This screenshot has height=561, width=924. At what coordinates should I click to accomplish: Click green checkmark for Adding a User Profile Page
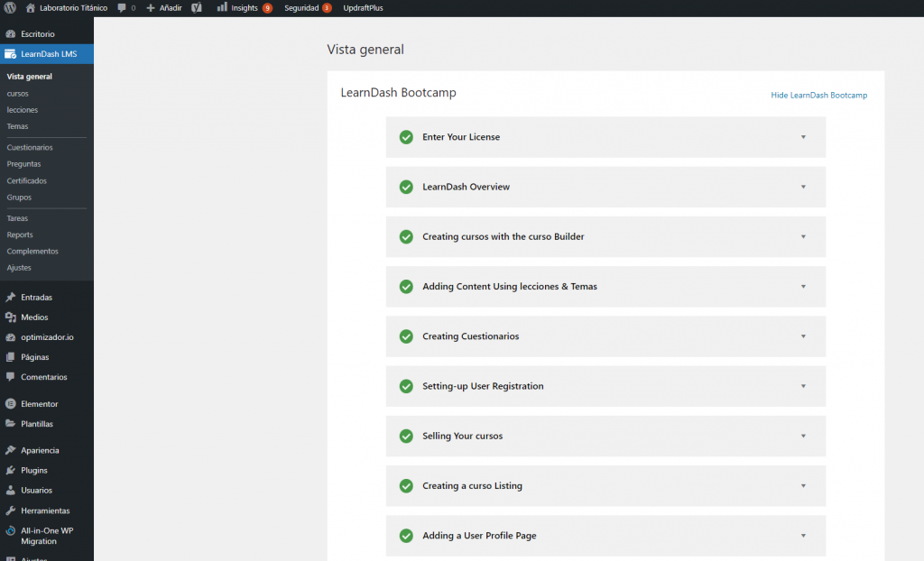[406, 536]
